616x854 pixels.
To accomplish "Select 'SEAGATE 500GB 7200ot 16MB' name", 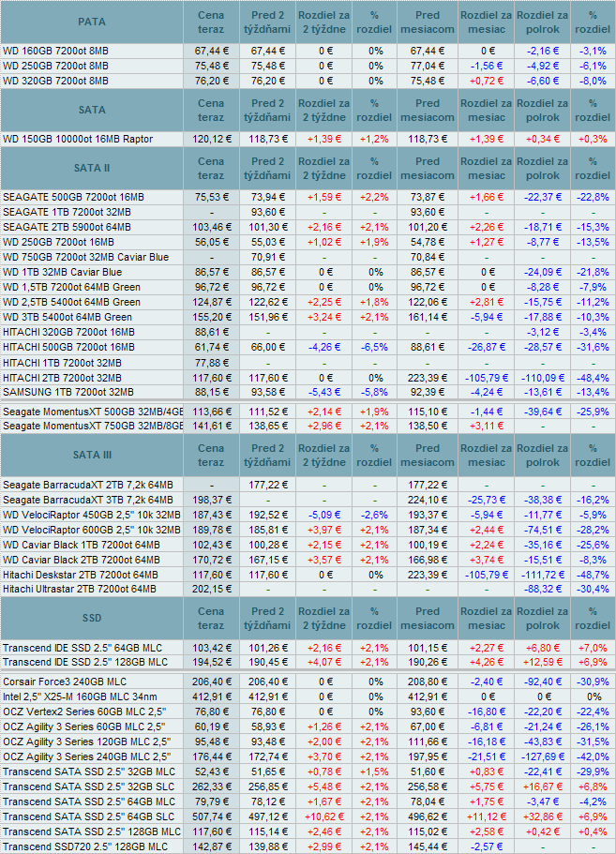I will (73, 197).
